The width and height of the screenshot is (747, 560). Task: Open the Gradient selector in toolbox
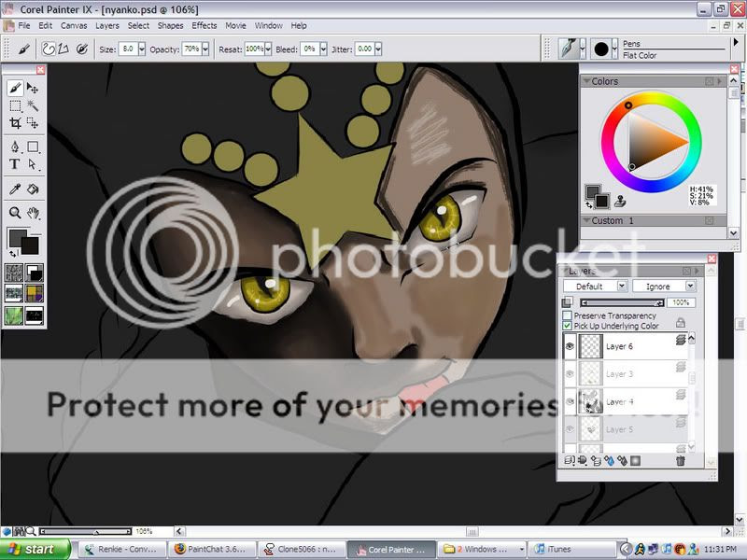click(34, 273)
